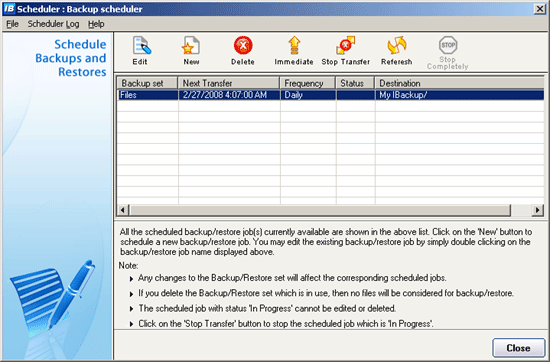Click the Close button

[518, 348]
